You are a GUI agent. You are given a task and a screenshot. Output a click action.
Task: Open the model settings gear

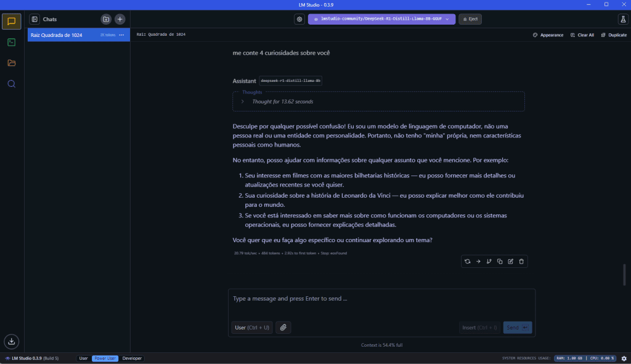click(x=299, y=19)
